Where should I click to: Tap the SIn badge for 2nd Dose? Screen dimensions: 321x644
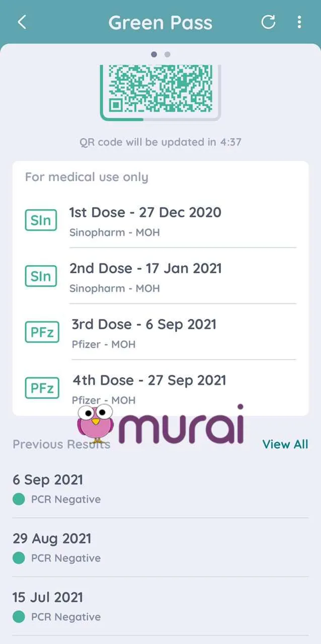[41, 276]
